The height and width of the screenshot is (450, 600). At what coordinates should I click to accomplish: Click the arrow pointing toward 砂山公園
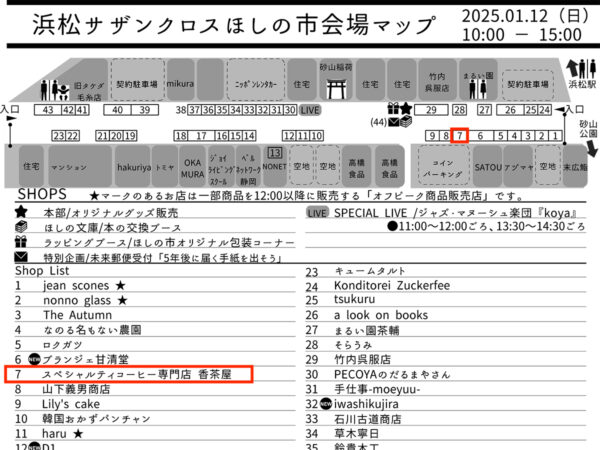[x=592, y=148]
